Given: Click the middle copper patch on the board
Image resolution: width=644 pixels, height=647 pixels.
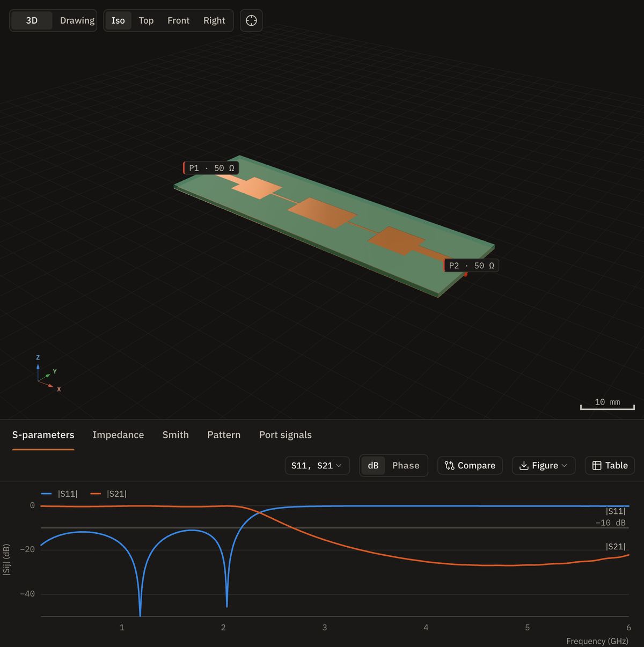Looking at the screenshot, I should (323, 212).
